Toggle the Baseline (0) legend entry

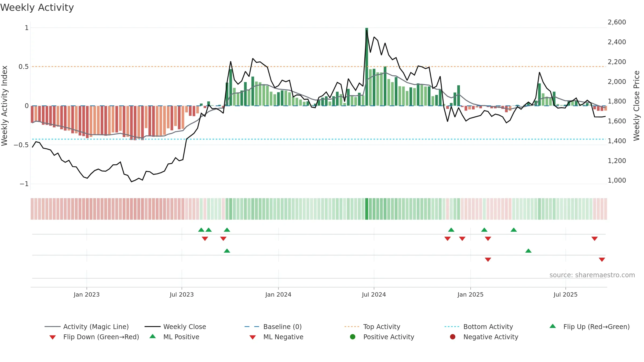[273, 327]
